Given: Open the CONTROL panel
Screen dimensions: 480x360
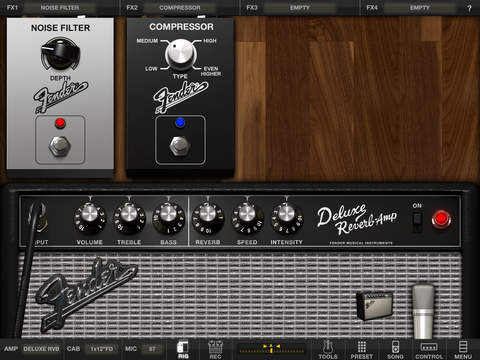Looking at the screenshot, I should pos(429,350).
